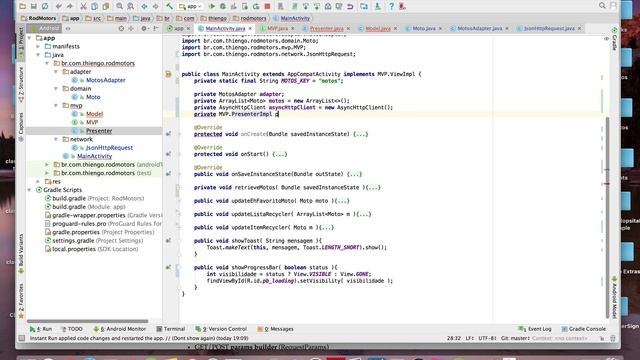Open build.gradle (Module: app)
The width and height of the screenshot is (640, 360).
(89, 207)
